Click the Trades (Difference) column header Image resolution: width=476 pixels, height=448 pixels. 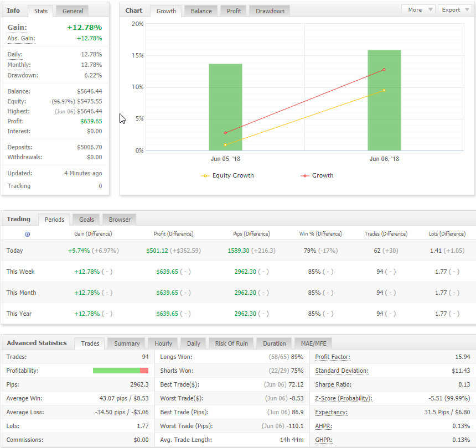[x=386, y=234]
